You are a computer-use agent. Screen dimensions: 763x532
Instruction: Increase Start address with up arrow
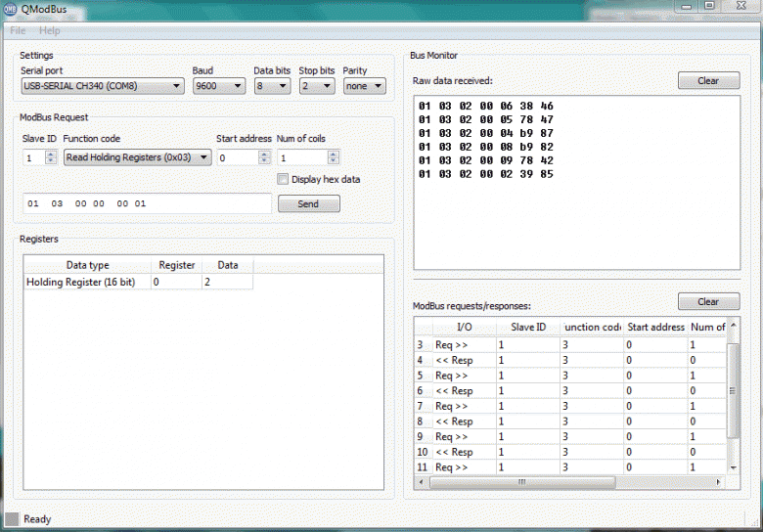tap(264, 154)
